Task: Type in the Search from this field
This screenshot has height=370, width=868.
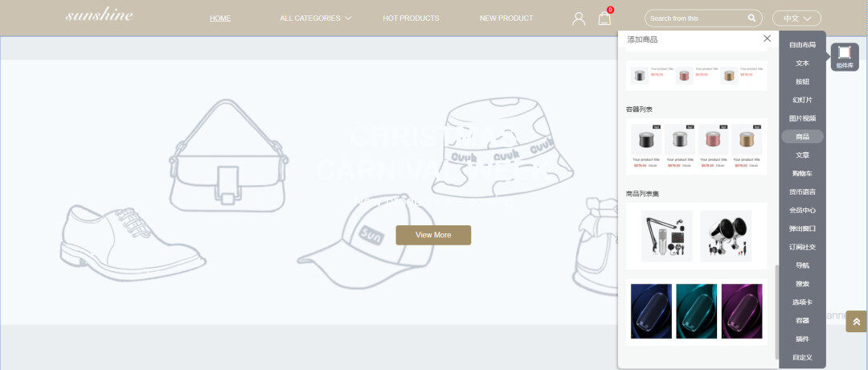Action: coord(695,18)
